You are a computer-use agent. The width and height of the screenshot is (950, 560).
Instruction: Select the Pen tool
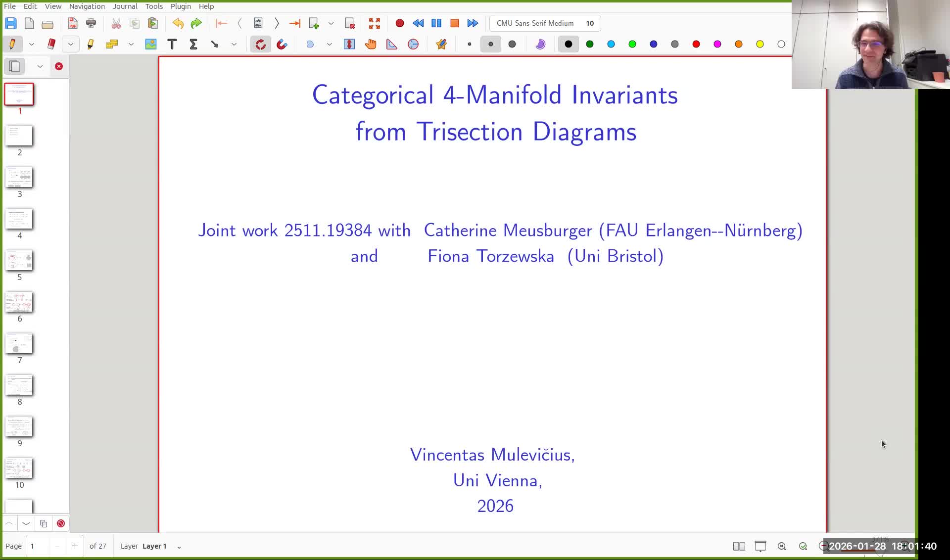tap(12, 45)
